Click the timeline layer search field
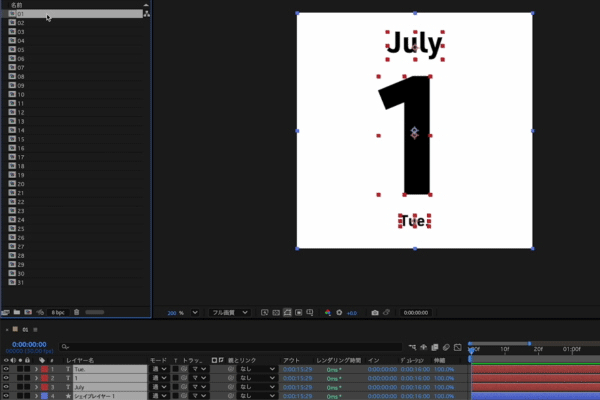The image size is (600, 400). pyautogui.click(x=230, y=347)
